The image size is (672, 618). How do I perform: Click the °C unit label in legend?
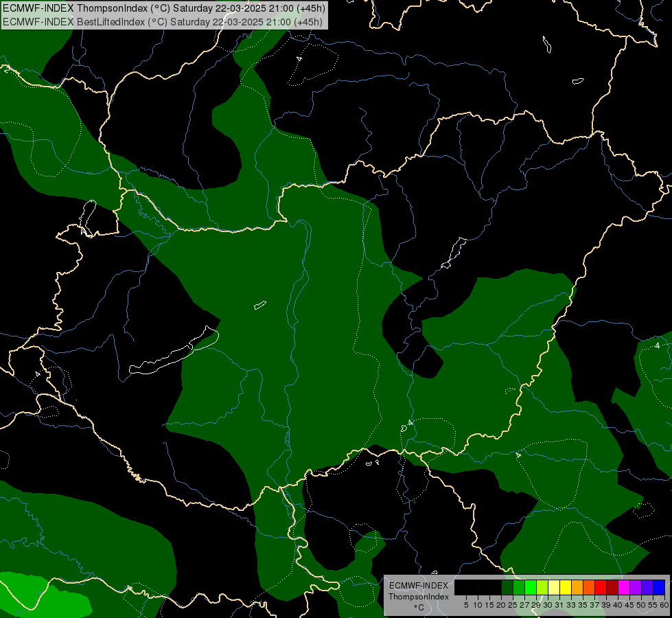(419, 608)
